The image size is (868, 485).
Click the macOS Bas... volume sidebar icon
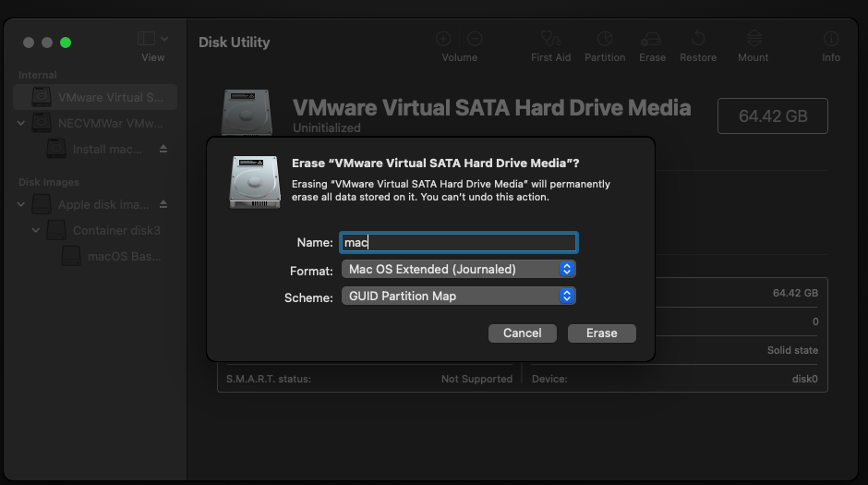71,256
